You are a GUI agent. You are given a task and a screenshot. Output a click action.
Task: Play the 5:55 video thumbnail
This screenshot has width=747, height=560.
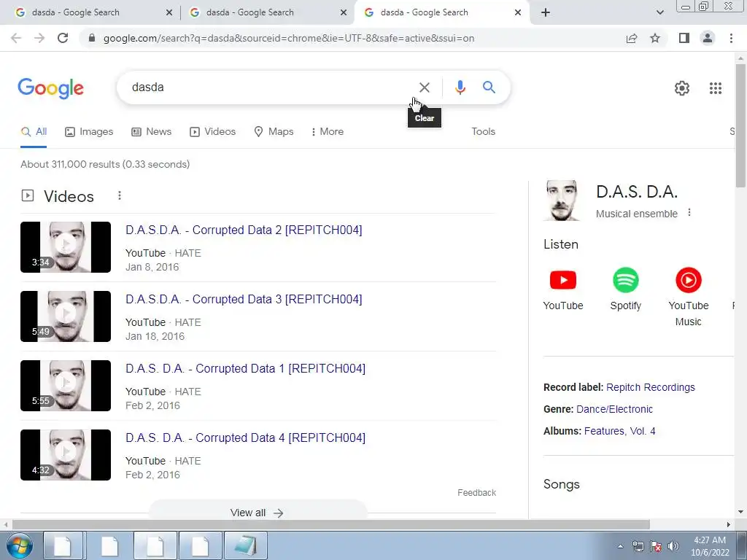(66, 386)
